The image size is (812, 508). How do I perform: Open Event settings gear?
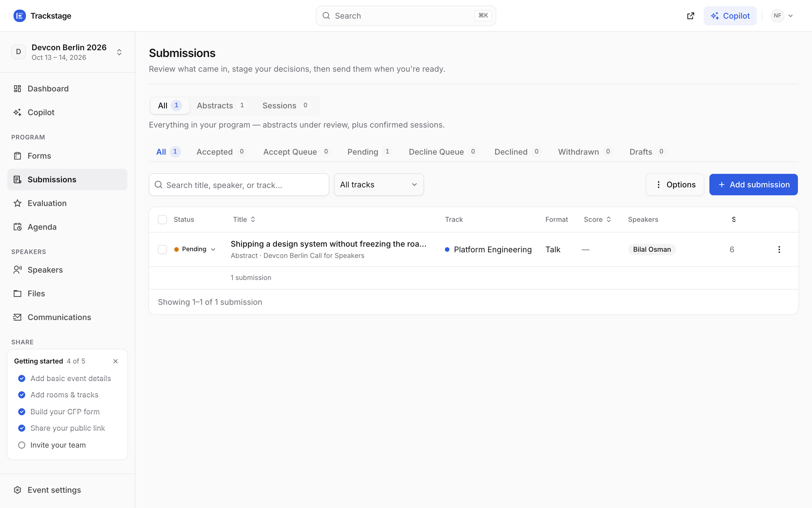17,490
